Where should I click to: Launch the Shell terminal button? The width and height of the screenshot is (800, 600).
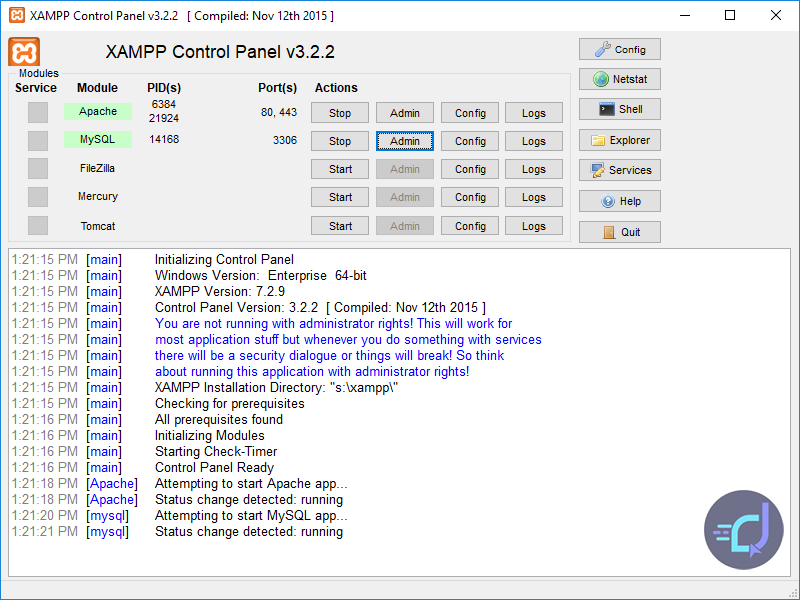click(619, 109)
